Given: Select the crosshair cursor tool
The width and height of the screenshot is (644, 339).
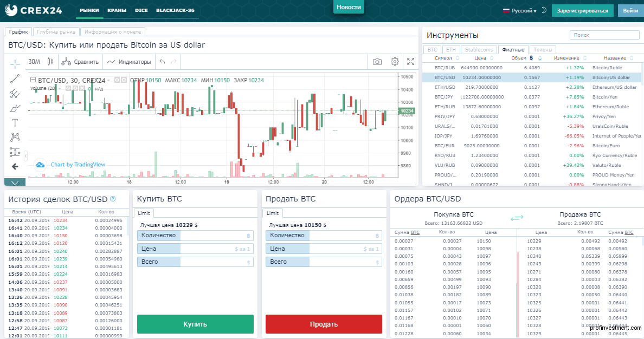Looking at the screenshot, I should coord(15,63).
